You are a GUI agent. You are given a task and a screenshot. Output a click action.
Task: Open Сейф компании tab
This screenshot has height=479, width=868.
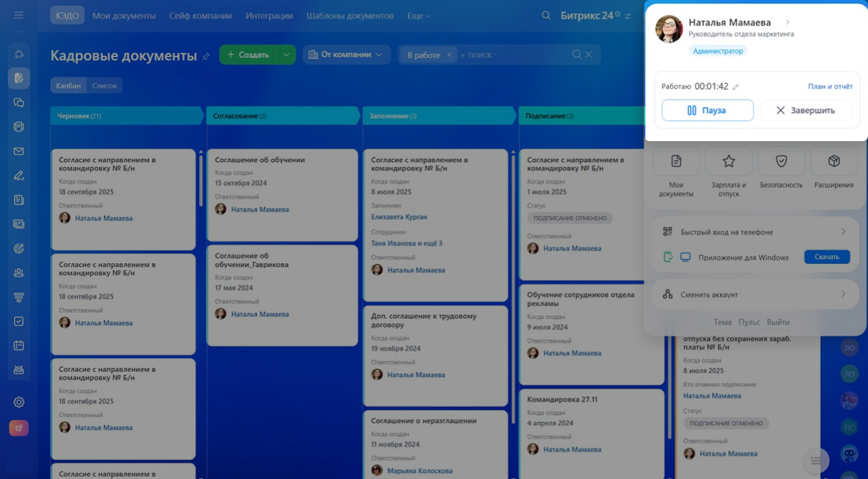click(201, 16)
